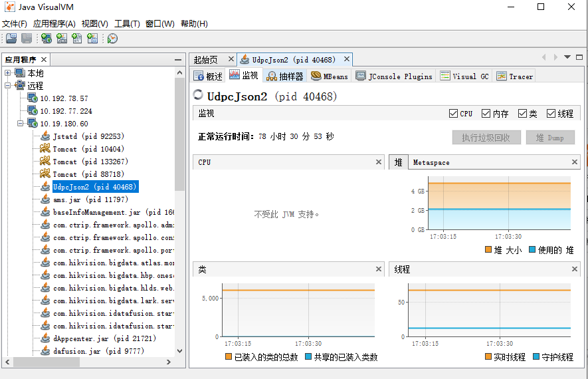Open the 窗口(W) menu
The height and width of the screenshot is (379, 588).
point(160,24)
